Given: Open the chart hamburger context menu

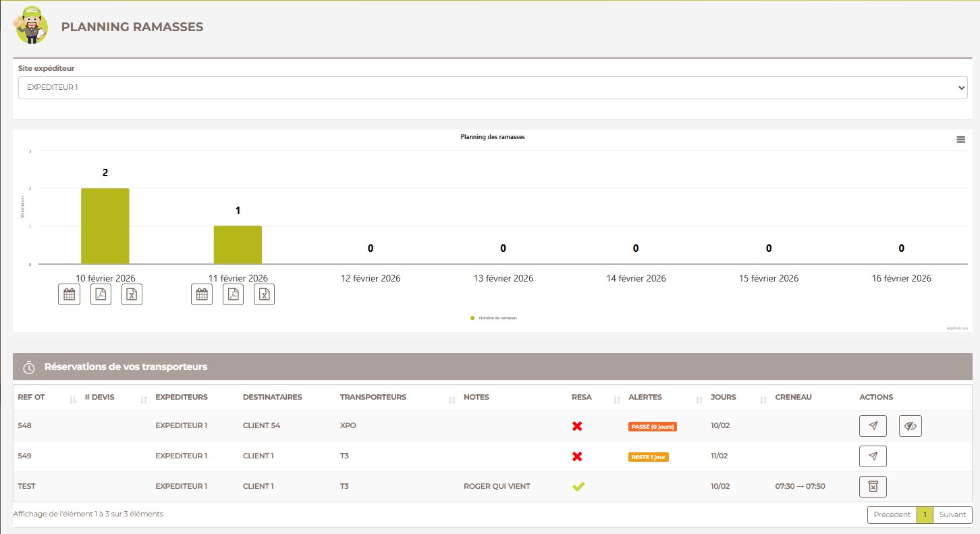Looking at the screenshot, I should [x=960, y=140].
